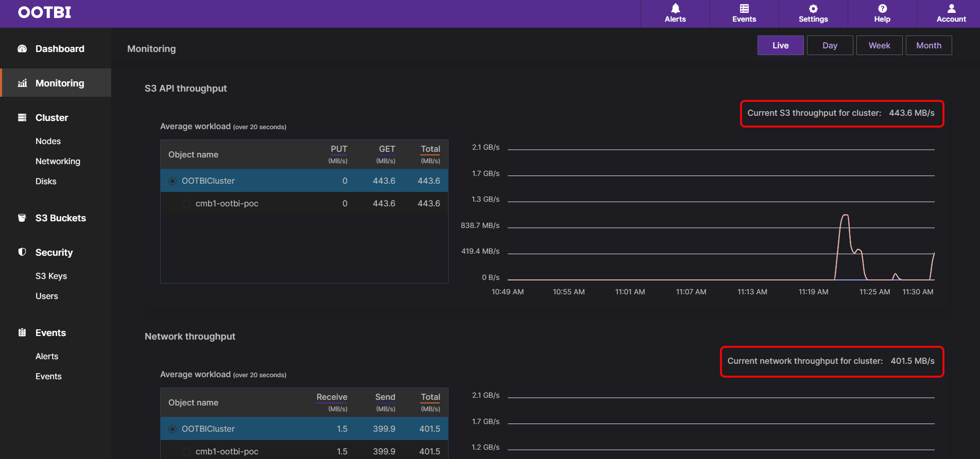
Task: Open the Account user icon
Action: click(x=951, y=9)
